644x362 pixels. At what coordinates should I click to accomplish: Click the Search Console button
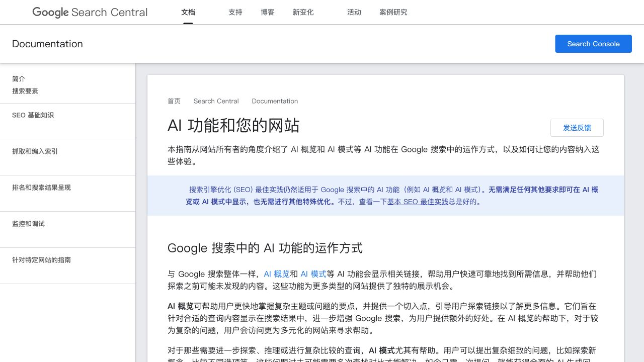[x=593, y=44]
